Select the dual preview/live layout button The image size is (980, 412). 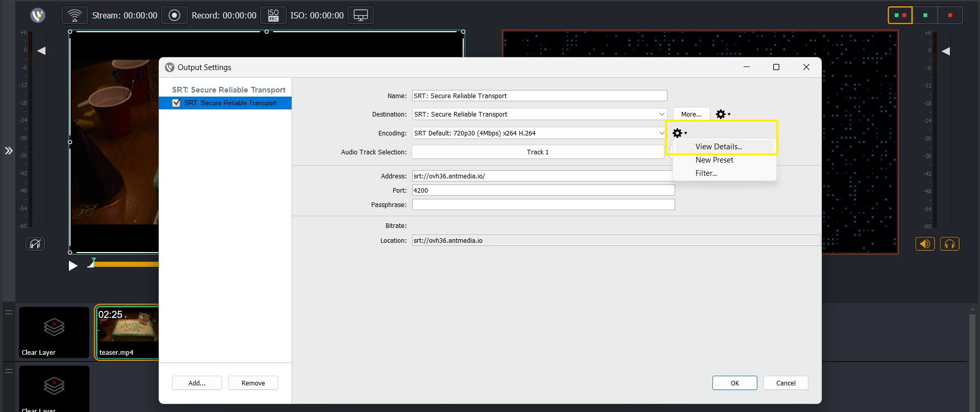[x=900, y=15]
